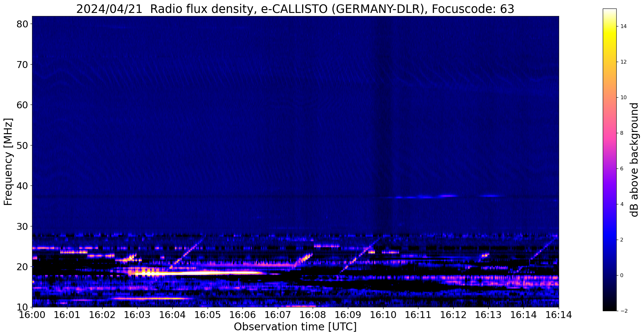Click the 16:02 time tick label

pos(102,315)
